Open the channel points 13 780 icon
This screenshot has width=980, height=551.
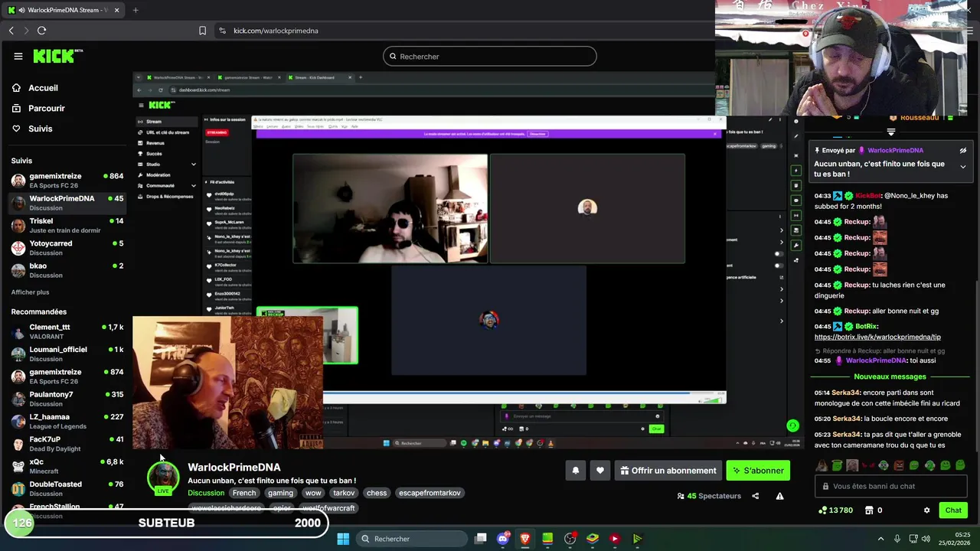tap(835, 510)
